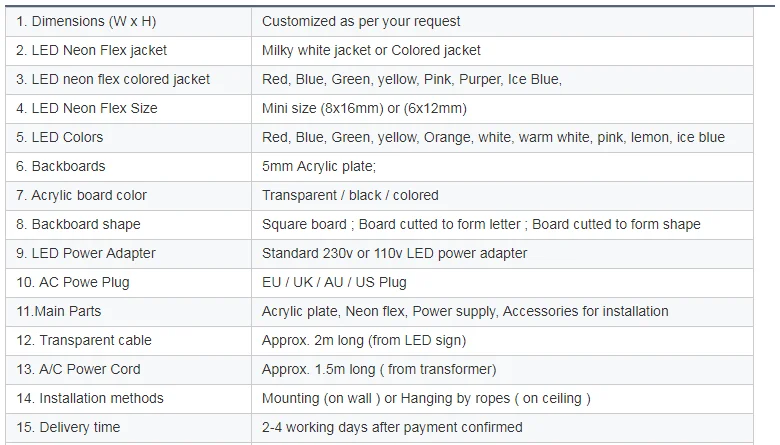Click the "14. Installation methods" label
This screenshot has width=780, height=445.
(90, 398)
